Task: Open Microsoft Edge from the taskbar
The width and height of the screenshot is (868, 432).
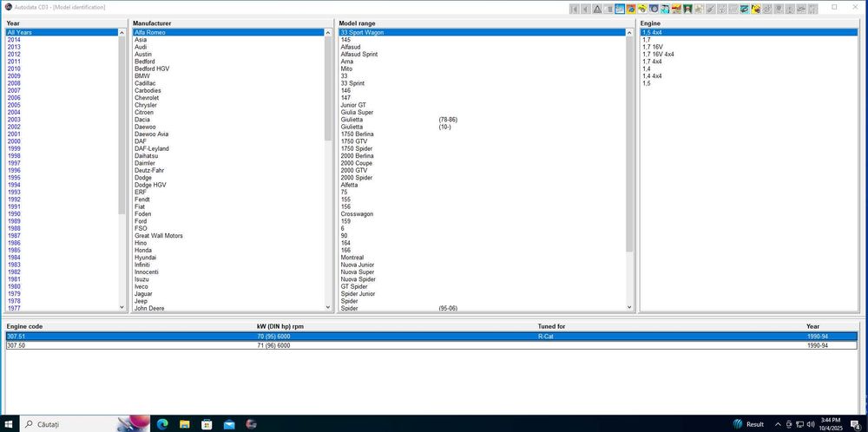Action: 161,424
